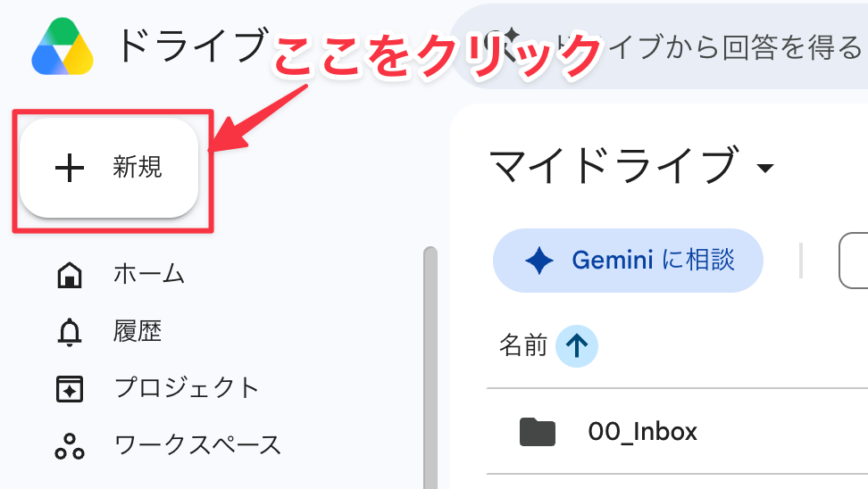
Task: Click the ワークスペース three-circles icon
Action: 70,447
